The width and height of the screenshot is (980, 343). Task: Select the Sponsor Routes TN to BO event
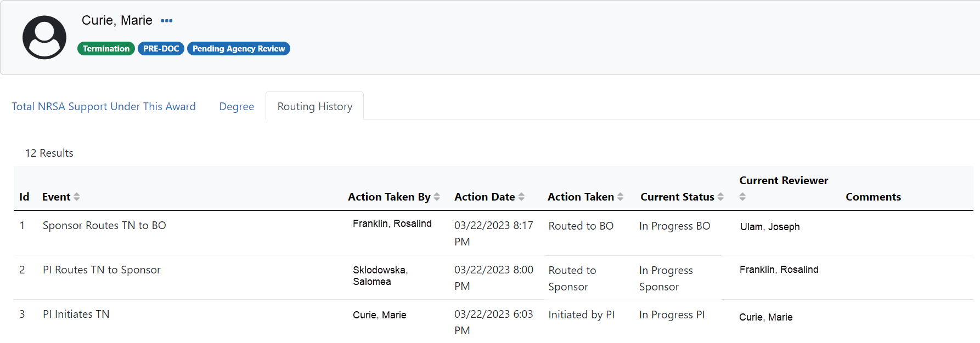104,225
